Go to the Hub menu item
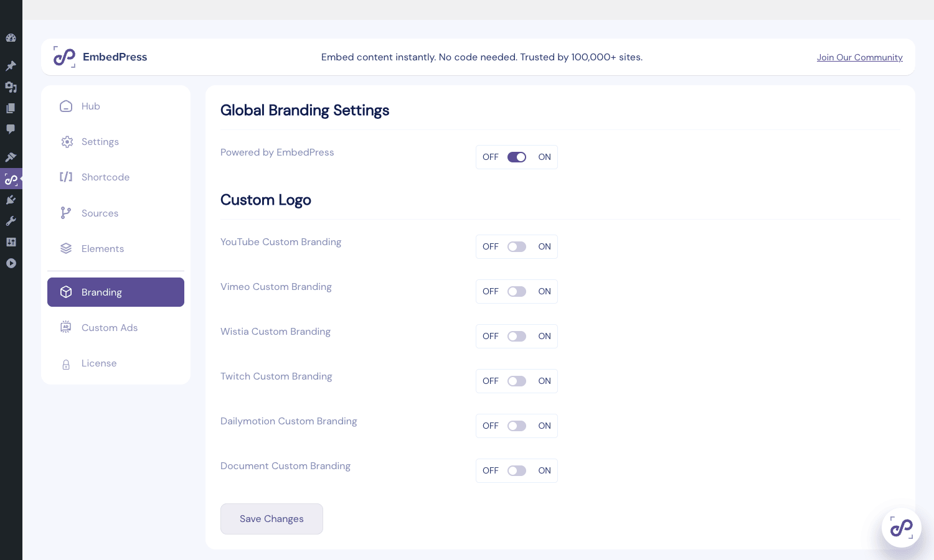 click(116, 106)
